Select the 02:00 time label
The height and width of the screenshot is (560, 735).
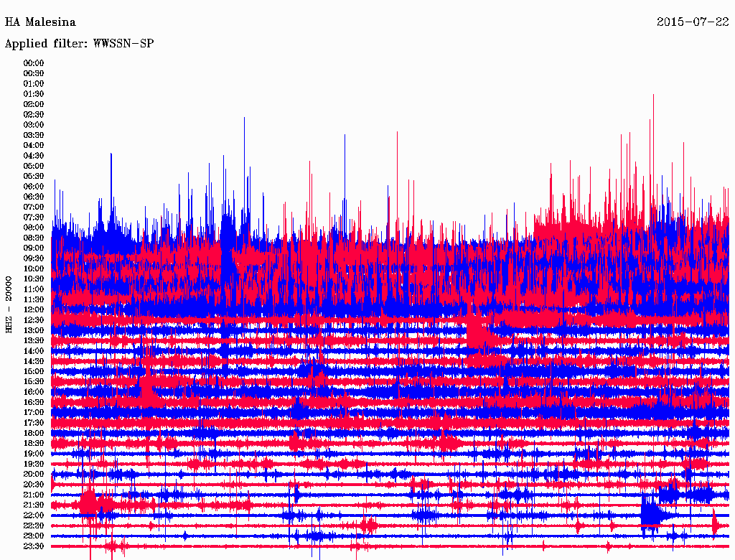(x=34, y=105)
